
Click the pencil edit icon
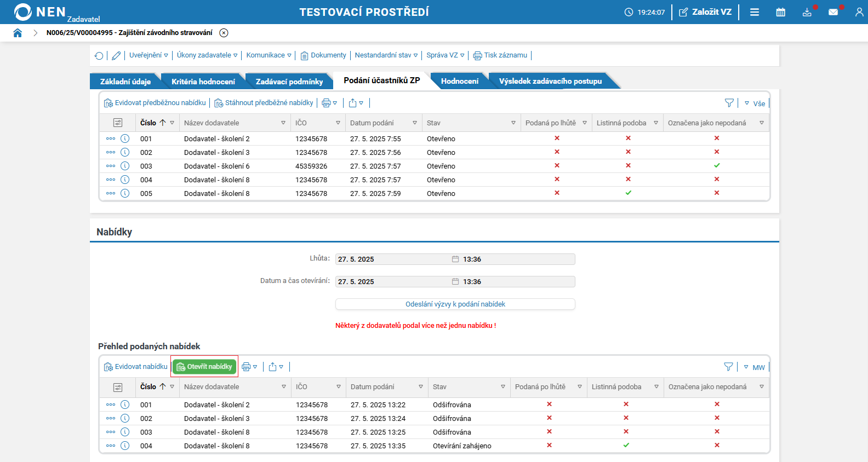pos(116,55)
